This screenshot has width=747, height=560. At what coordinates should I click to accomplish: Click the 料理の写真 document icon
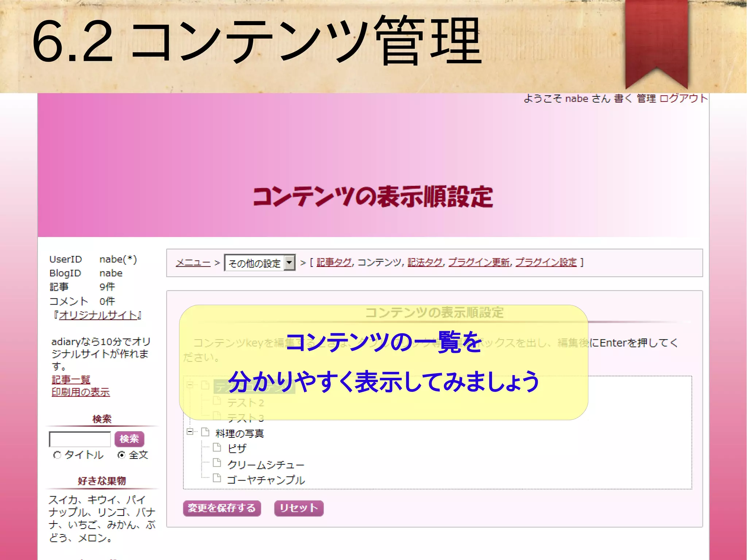205,432
